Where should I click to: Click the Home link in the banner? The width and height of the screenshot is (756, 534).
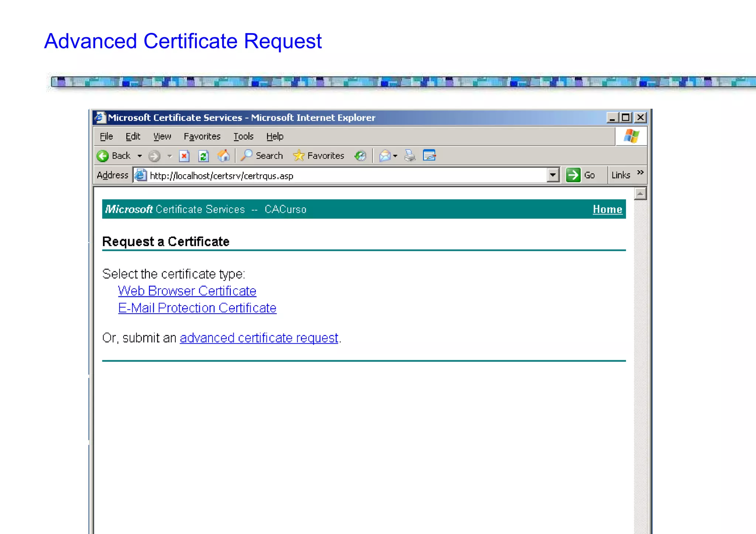point(608,209)
